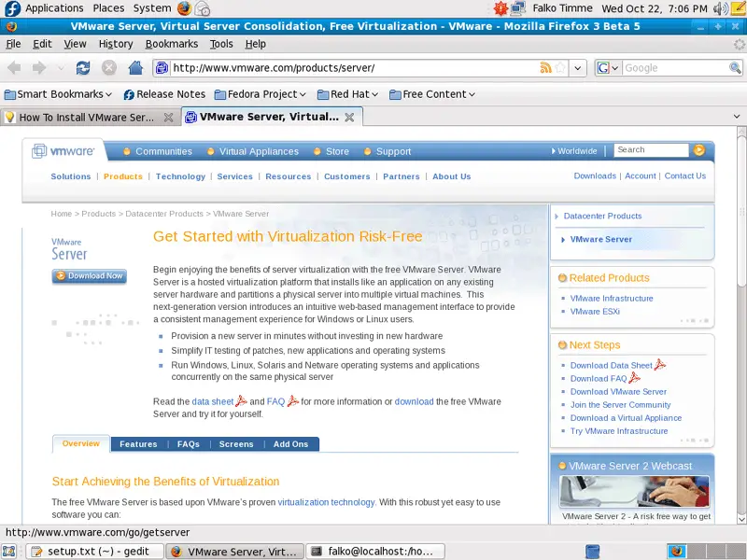Click the vertical scrollbar down arrow
Viewport: 747px width, 560px height.
pyautogui.click(x=741, y=519)
